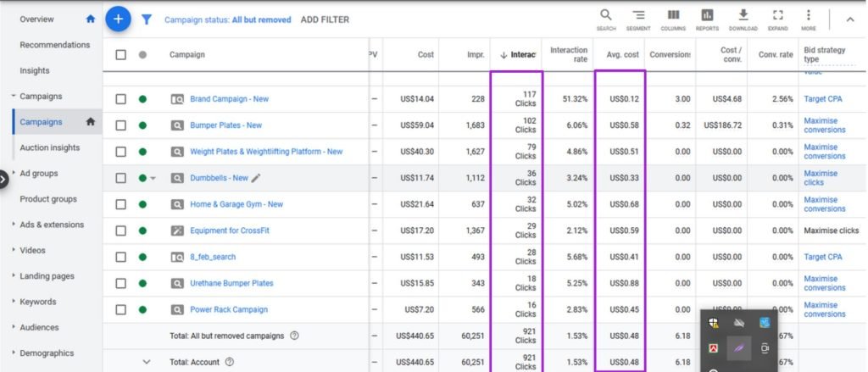Open Dumbbells status dropdown arrow
The height and width of the screenshot is (372, 868).
point(153,179)
